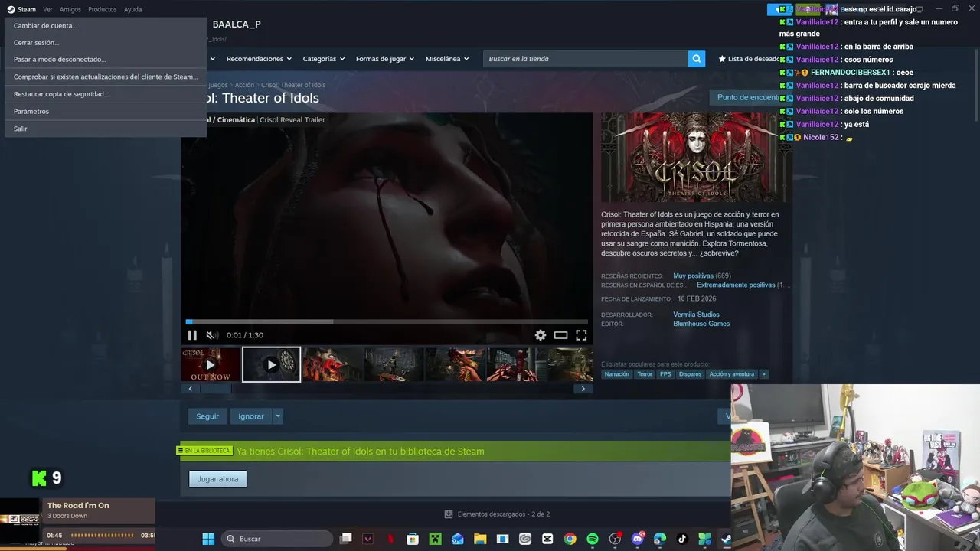Viewport: 980px width, 551px height.
Task: Click the 'Muy positivas' recent reviews link
Action: [x=693, y=275]
